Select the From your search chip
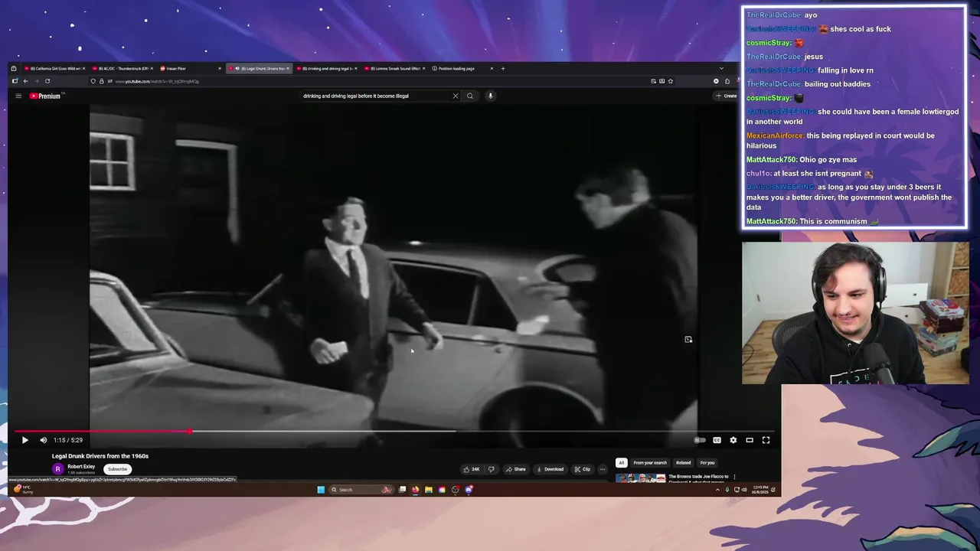The width and height of the screenshot is (980, 551). 650,462
